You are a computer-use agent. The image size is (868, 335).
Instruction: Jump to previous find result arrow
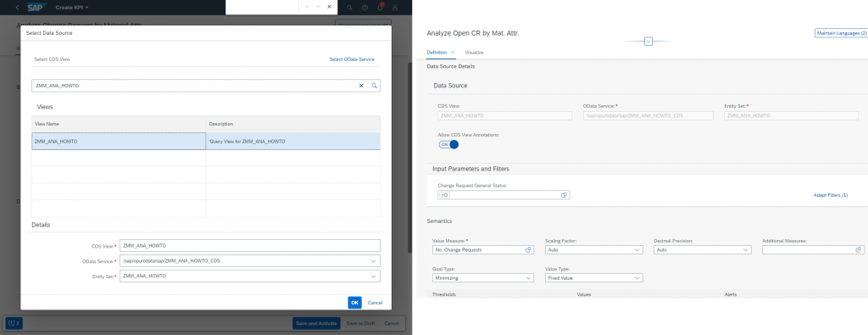click(x=307, y=7)
